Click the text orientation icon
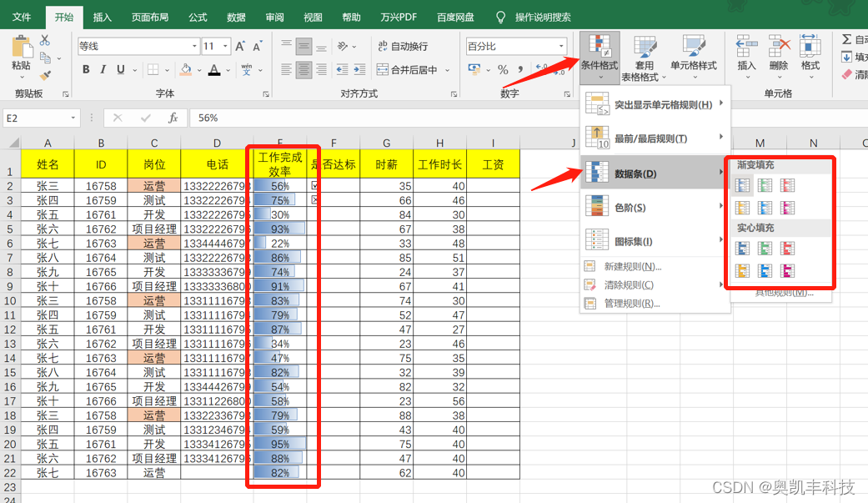 pyautogui.click(x=344, y=46)
